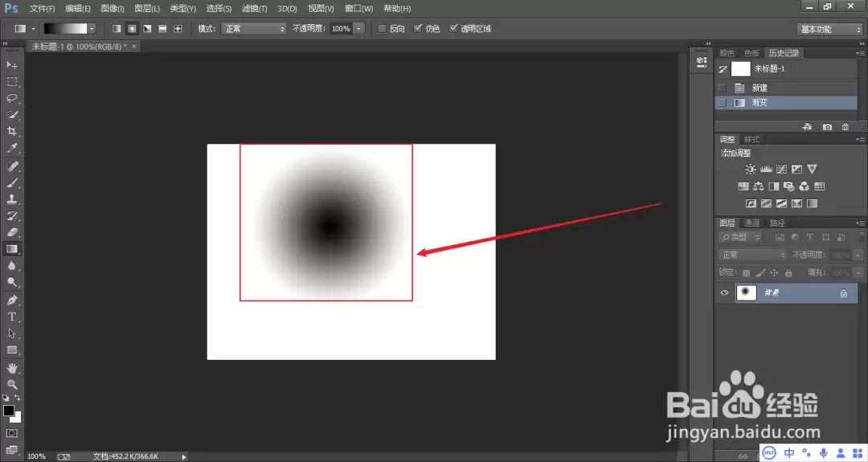This screenshot has width=868, height=462.
Task: Open the 滤镜(T) menu
Action: [254, 9]
